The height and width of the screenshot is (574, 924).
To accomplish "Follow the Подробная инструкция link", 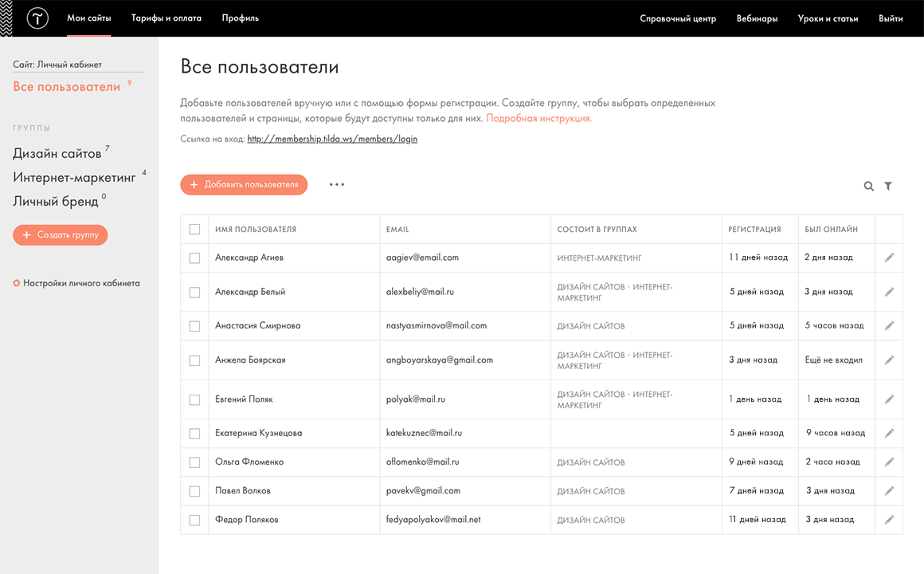I will [x=538, y=118].
